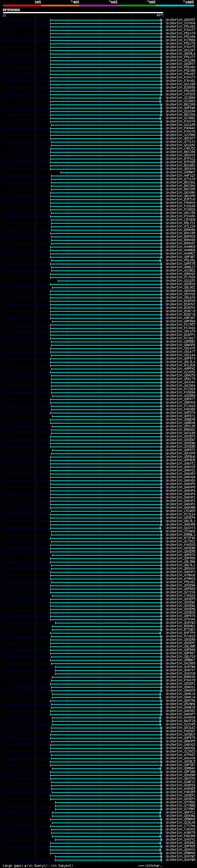Pick the UniRef100_P49440 label
The width and height of the screenshot is (197, 868).
tap(180, 128)
